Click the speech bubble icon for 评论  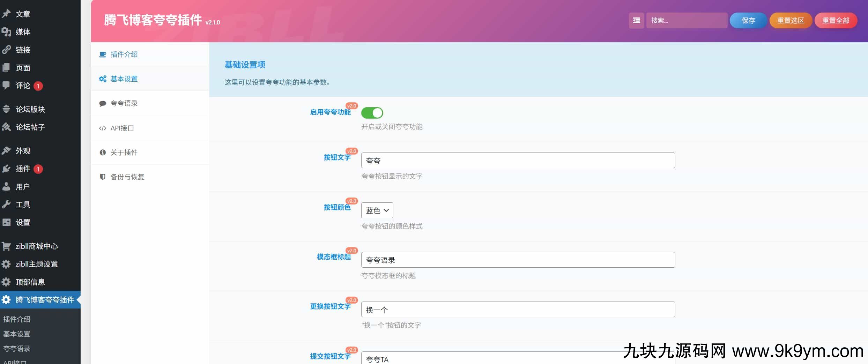6,86
